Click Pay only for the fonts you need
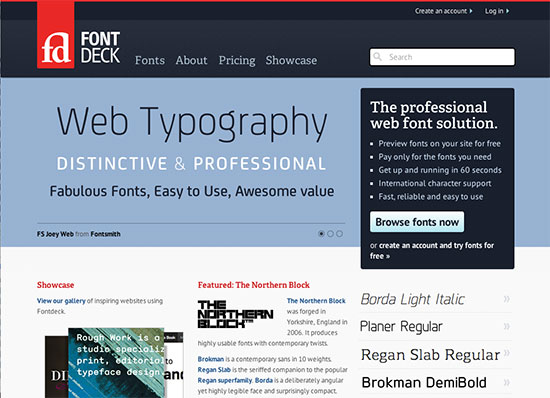This screenshot has height=398, width=550. [x=435, y=157]
